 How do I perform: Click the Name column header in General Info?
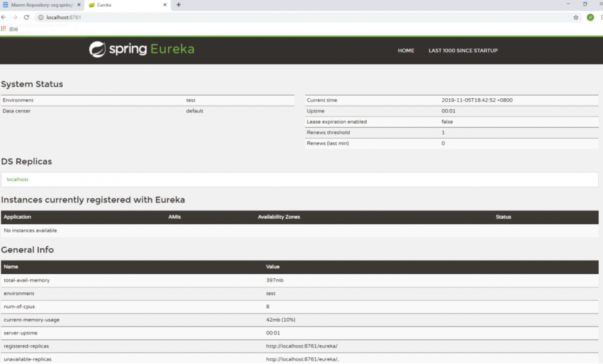click(x=11, y=267)
